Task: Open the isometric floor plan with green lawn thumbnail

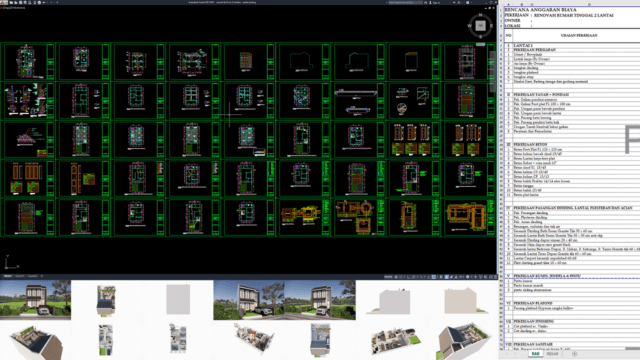Action: pyautogui.click(x=395, y=340)
